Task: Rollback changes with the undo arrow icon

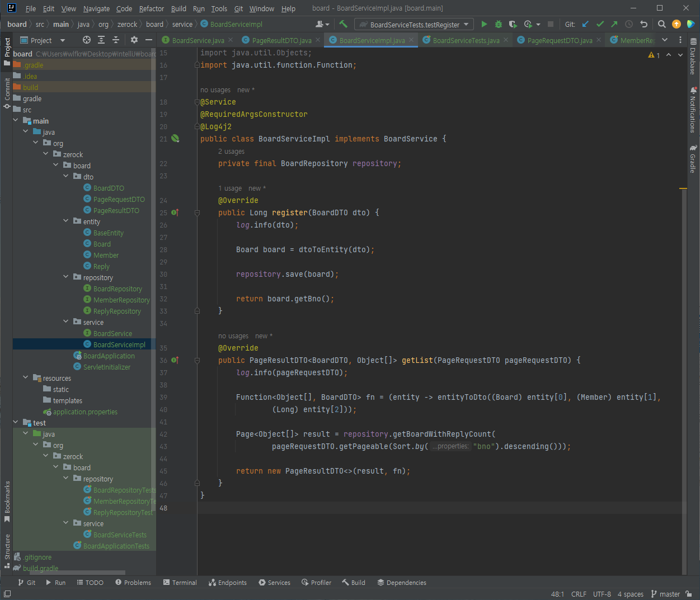Action: [643, 24]
